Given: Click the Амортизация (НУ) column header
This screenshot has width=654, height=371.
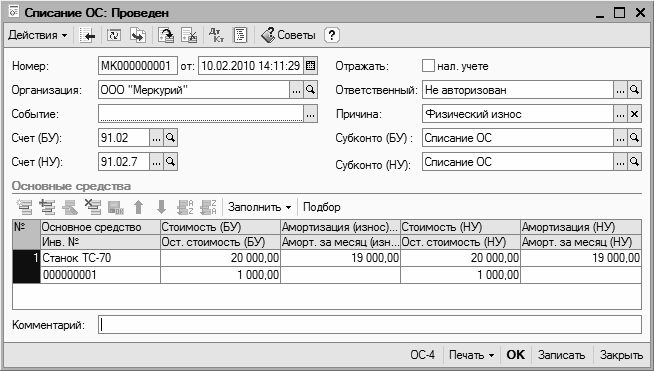Looking at the screenshot, I should pyautogui.click(x=581, y=227).
